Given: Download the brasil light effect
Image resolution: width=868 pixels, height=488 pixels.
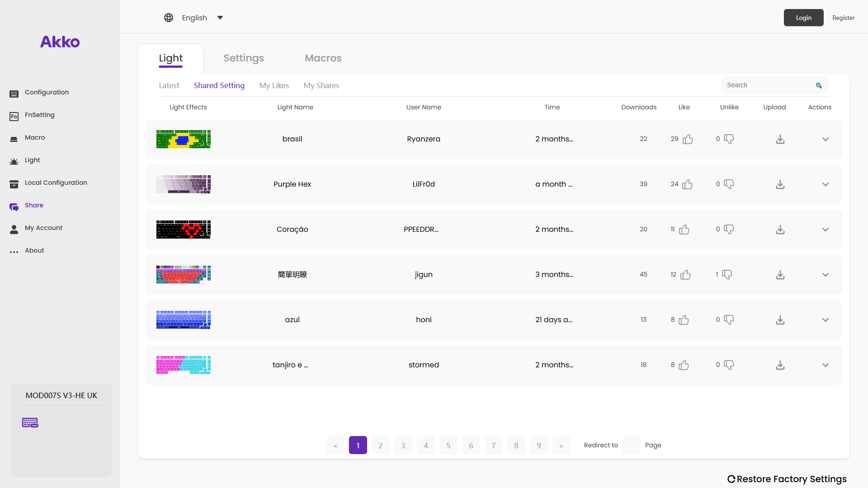Looking at the screenshot, I should tap(780, 139).
